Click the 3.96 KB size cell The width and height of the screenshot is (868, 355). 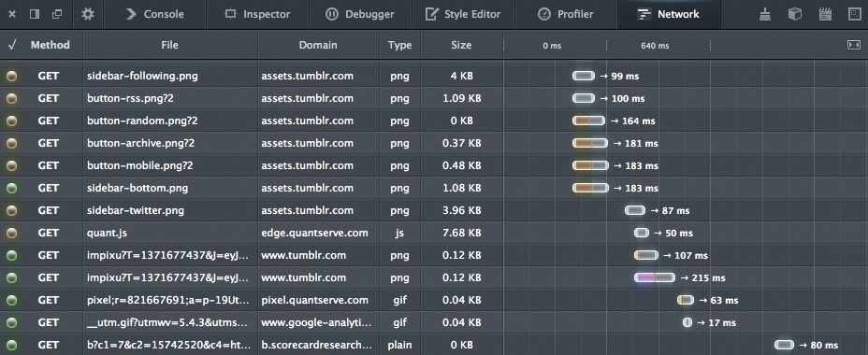tap(462, 210)
